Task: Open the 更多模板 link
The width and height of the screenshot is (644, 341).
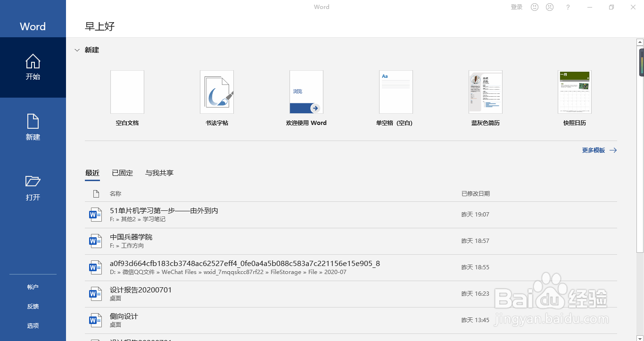Action: pyautogui.click(x=594, y=150)
